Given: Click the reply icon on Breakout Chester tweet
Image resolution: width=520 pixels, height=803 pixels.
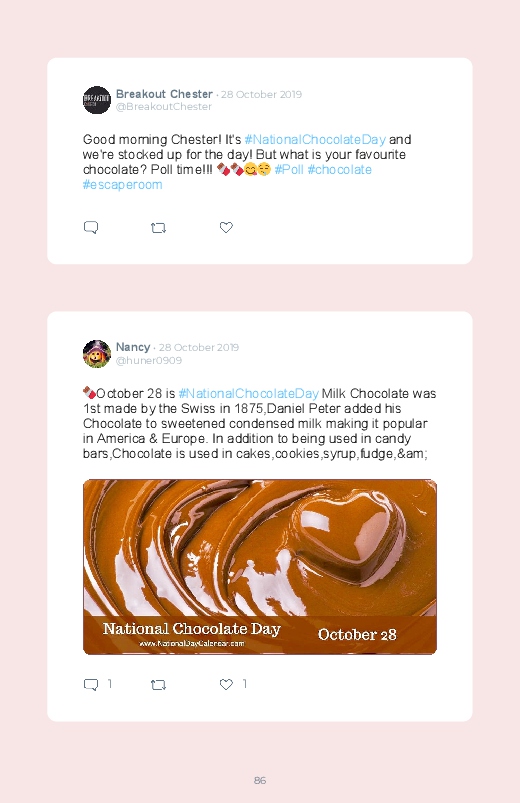Looking at the screenshot, I should 91,227.
